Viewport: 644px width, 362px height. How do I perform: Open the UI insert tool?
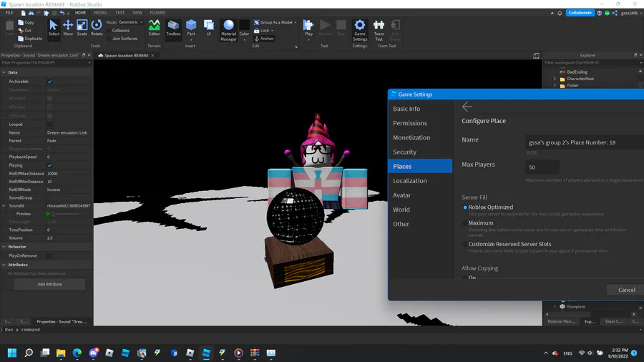click(x=209, y=28)
